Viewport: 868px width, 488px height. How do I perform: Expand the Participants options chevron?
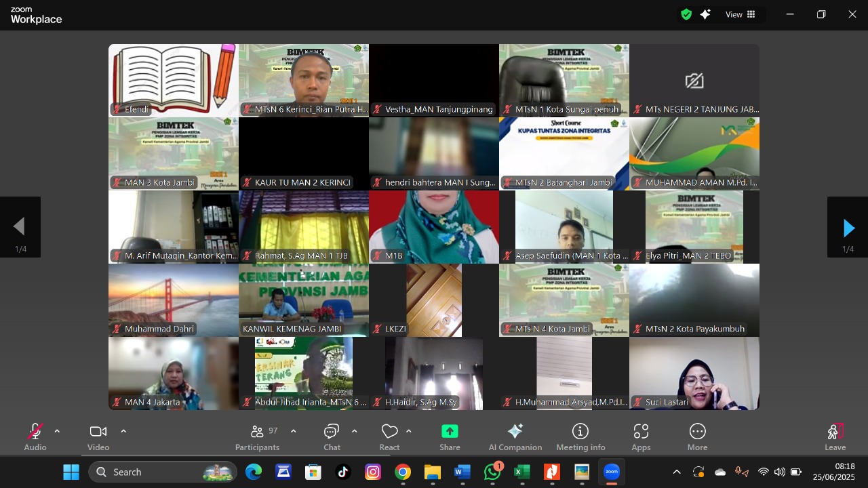pos(293,431)
